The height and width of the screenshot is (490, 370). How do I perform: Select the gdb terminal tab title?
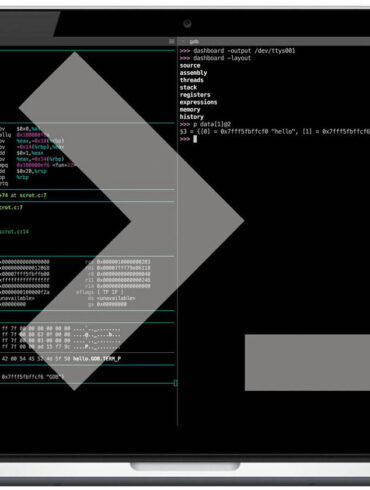(194, 42)
